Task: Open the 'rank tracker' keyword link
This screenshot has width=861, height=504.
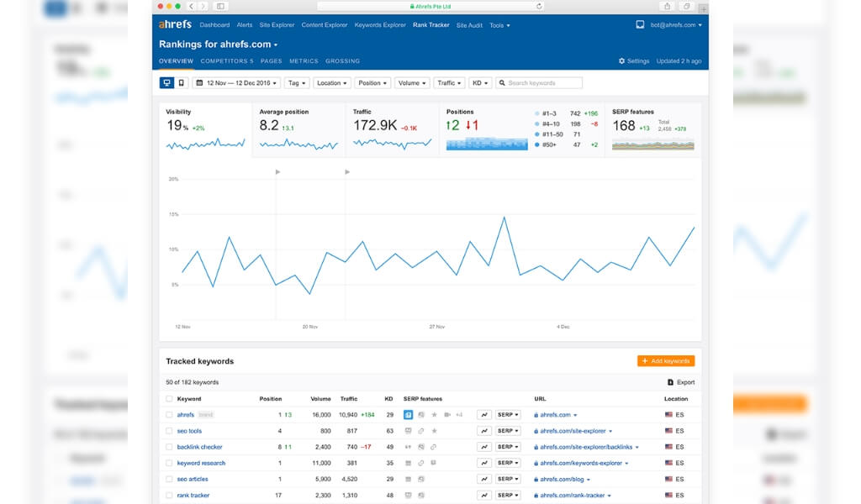Action: 193,496
